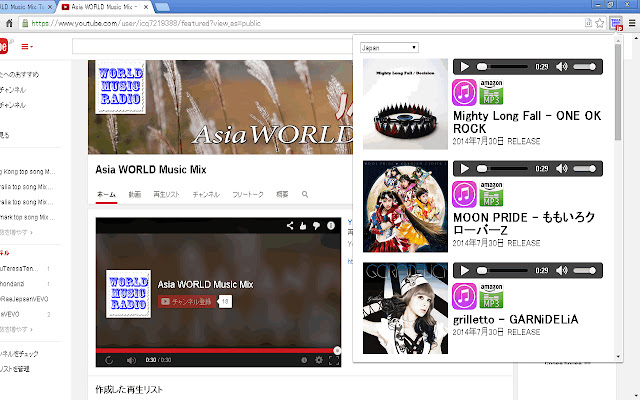640x400 pixels.
Task: Search the channel with magnifier icon
Action: (x=305, y=194)
